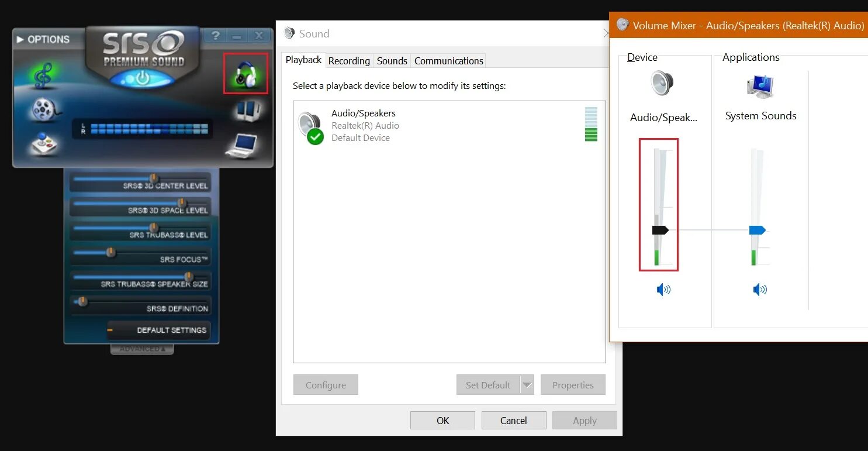868x451 pixels.
Task: Click the Set Default button
Action: pos(488,385)
